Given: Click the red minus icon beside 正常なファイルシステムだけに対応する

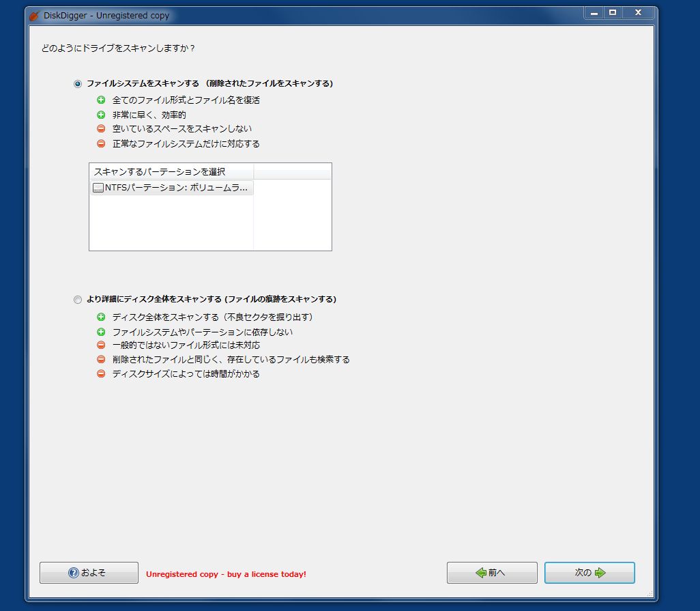Looking at the screenshot, I should (x=101, y=143).
